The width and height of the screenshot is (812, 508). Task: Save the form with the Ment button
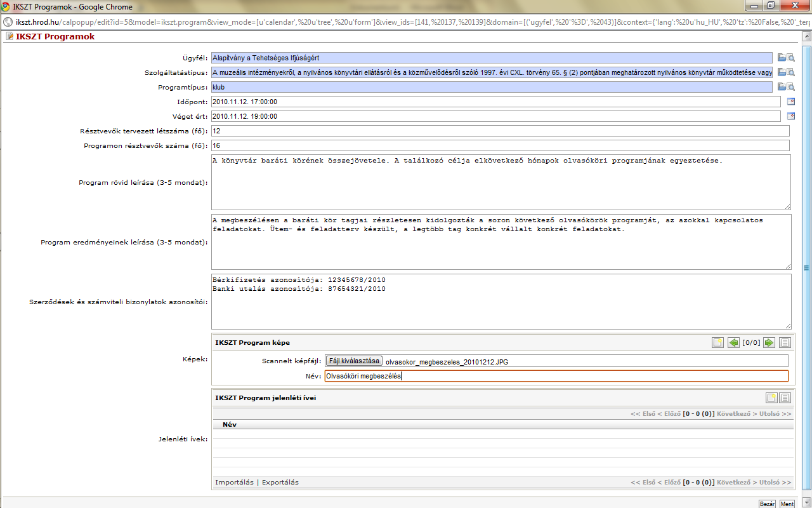pyautogui.click(x=787, y=504)
